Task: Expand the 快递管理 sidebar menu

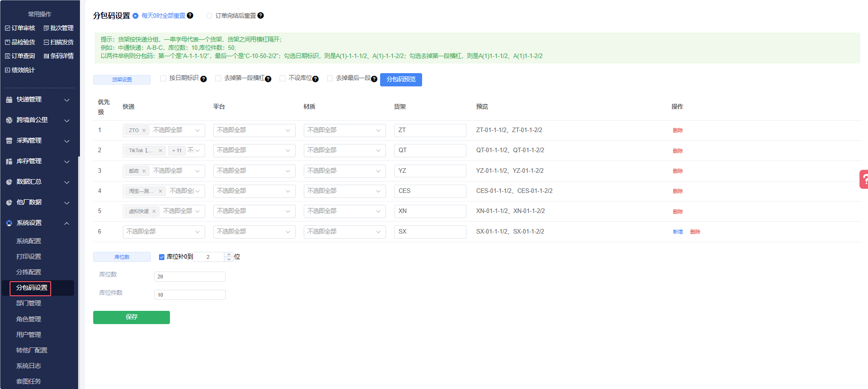Action: [x=39, y=100]
